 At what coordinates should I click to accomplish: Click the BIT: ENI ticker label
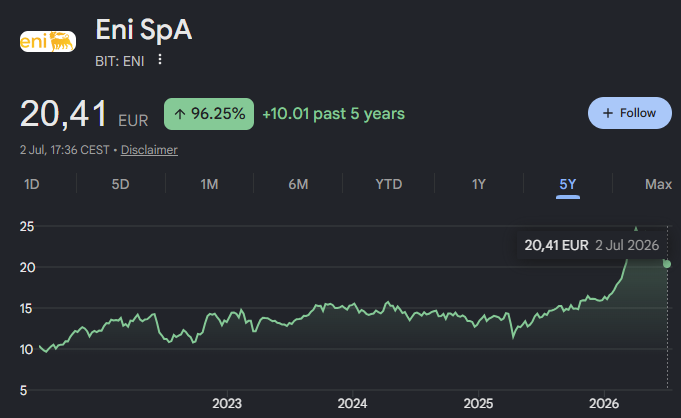tap(119, 61)
